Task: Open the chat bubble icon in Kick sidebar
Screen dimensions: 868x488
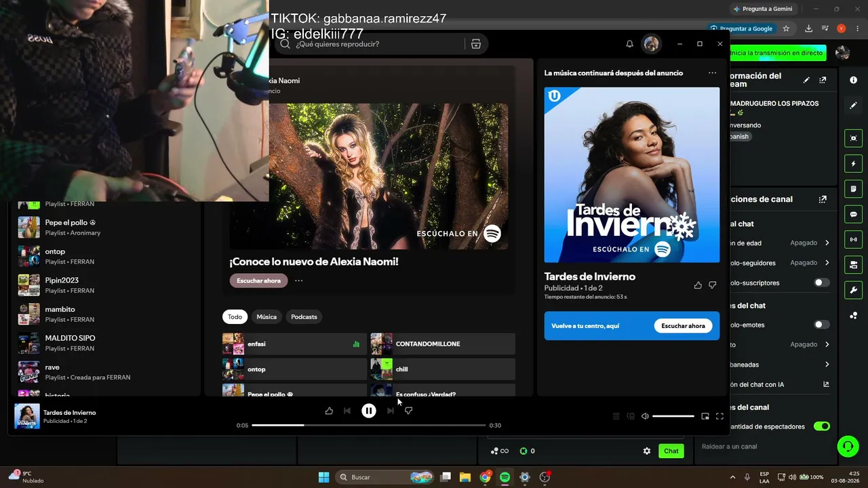Action: (853, 214)
